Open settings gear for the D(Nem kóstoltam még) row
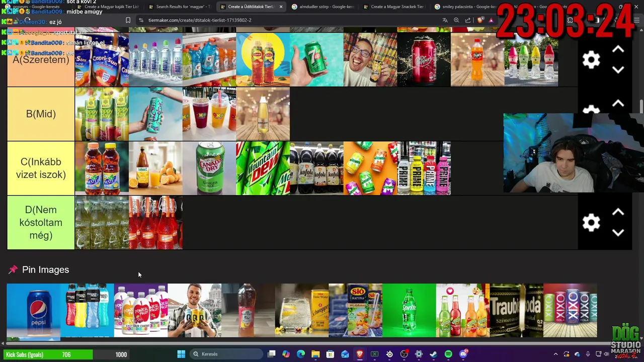The width and height of the screenshot is (644, 362). (591, 222)
